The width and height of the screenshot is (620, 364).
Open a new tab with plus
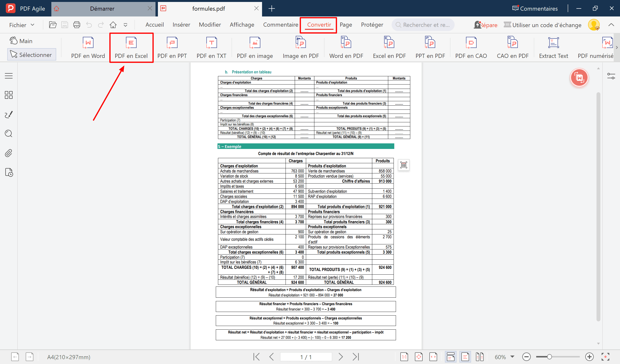click(x=271, y=9)
